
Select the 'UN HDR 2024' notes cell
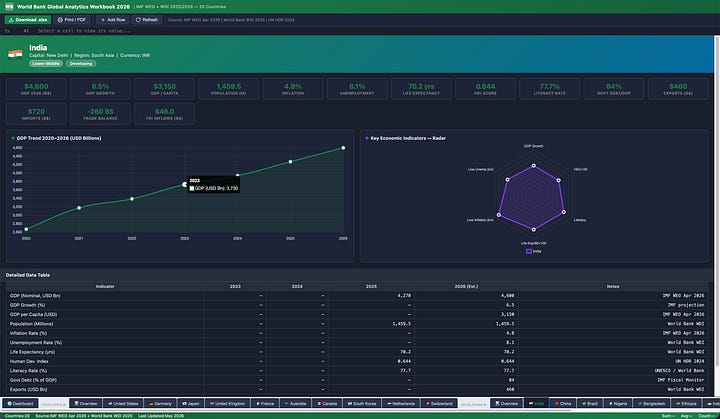click(613, 362)
